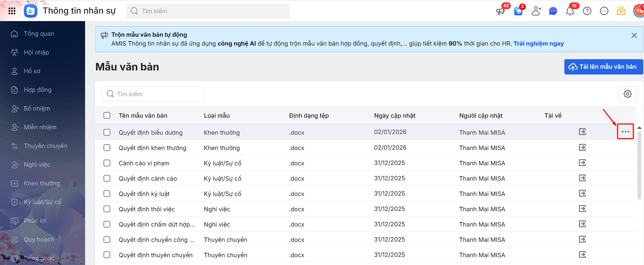Open more actions for Quyết định biểu dương
The width and height of the screenshot is (644, 265).
click(626, 132)
